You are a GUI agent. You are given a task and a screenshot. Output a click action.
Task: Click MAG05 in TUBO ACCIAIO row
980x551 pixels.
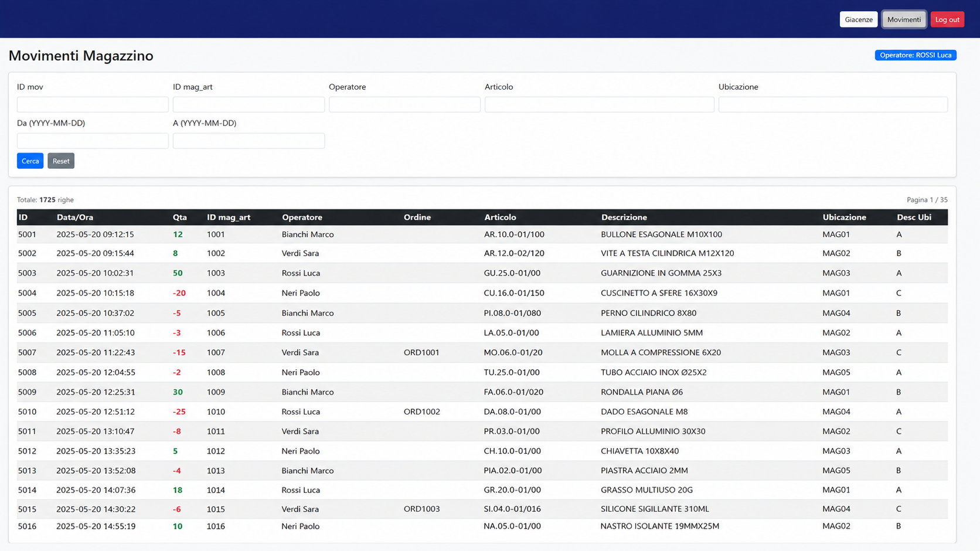(x=836, y=372)
